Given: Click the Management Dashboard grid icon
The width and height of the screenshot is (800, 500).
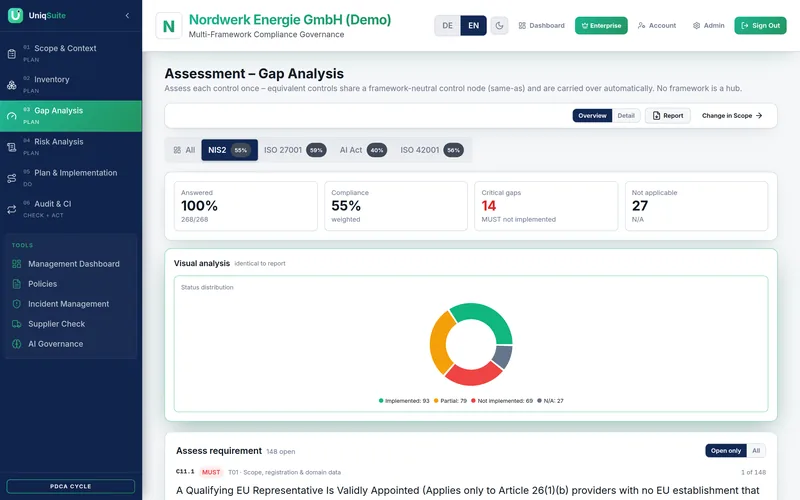Looking at the screenshot, I should click(17, 264).
